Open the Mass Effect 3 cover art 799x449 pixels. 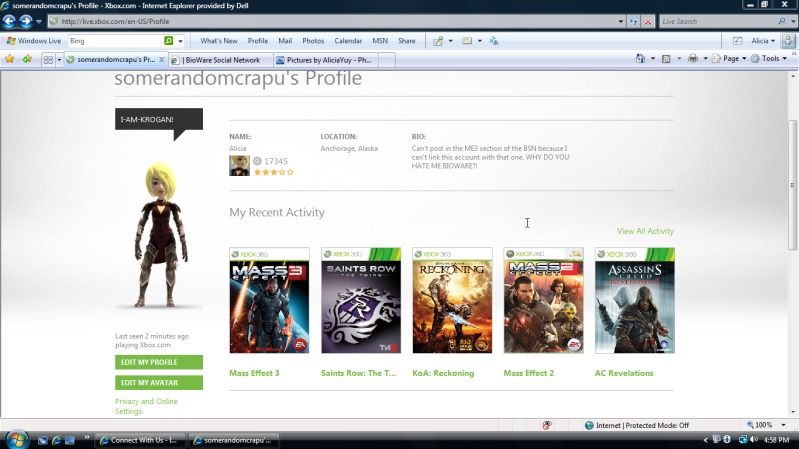(x=269, y=301)
